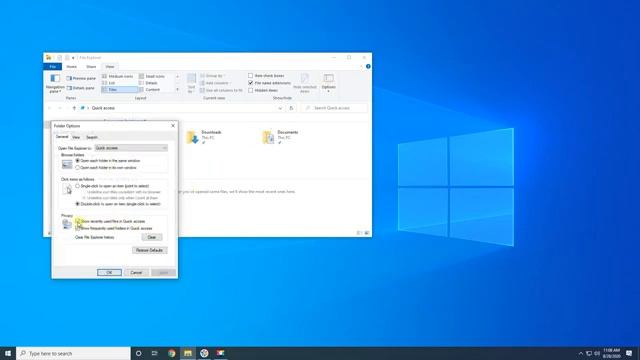This screenshot has width=640, height=360.
Task: Toggle the Preview pane in File Explorer
Action: (x=81, y=78)
